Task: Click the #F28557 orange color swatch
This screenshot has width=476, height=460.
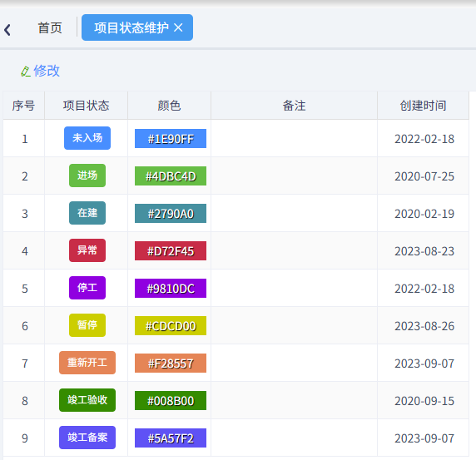Action: (x=171, y=364)
